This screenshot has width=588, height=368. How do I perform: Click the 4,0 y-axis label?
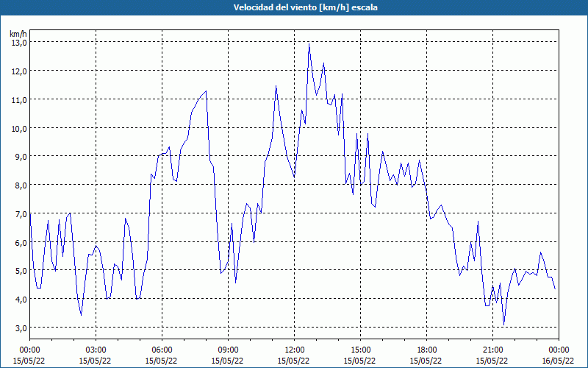pyautogui.click(x=21, y=300)
